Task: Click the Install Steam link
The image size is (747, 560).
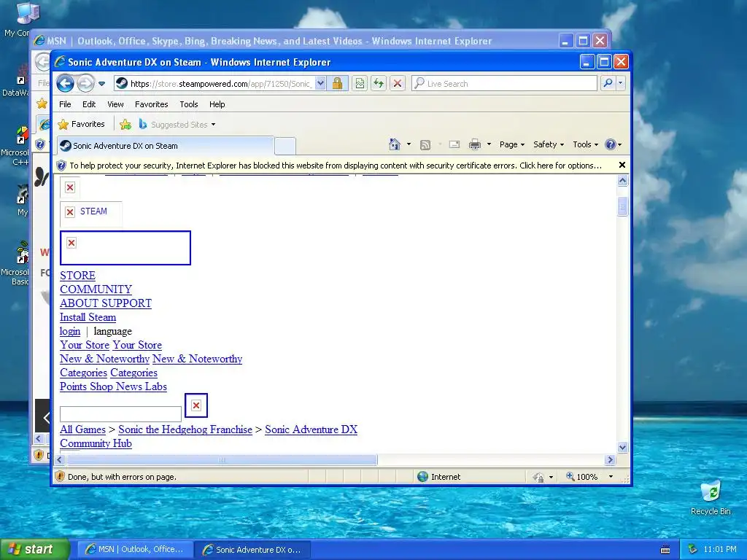Action: tap(88, 317)
